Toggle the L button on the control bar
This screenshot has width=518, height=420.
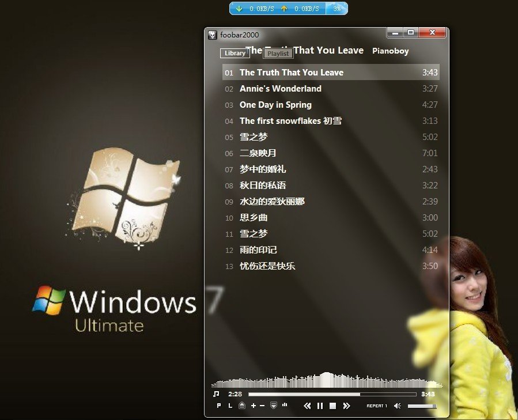pyautogui.click(x=230, y=406)
